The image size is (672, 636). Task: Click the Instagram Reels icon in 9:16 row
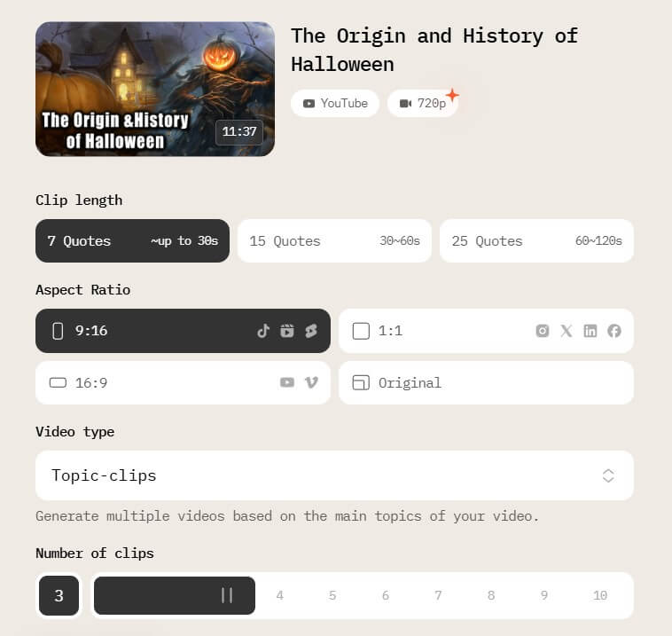point(287,331)
